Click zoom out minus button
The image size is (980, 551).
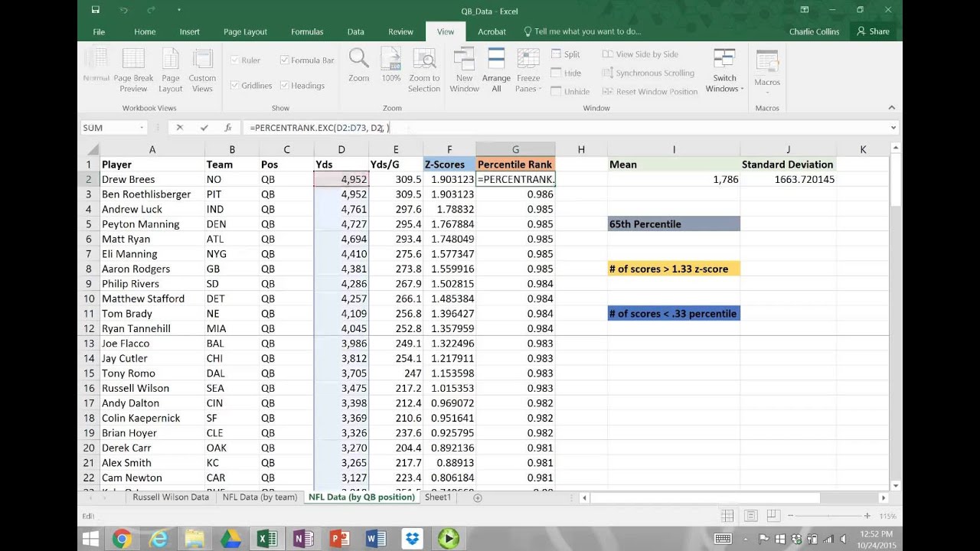791,517
